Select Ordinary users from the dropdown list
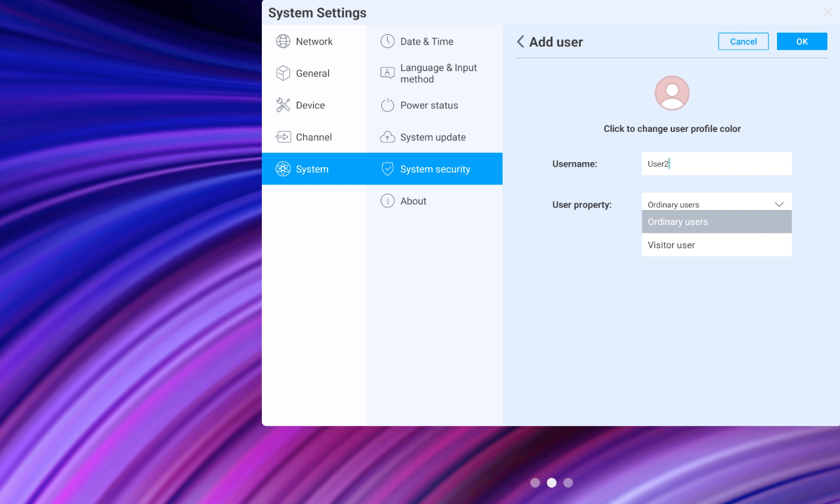Image resolution: width=840 pixels, height=504 pixels. [677, 222]
